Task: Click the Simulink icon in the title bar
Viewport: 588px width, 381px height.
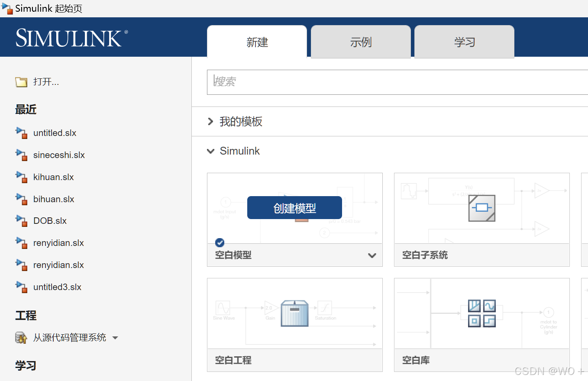Action: click(7, 8)
